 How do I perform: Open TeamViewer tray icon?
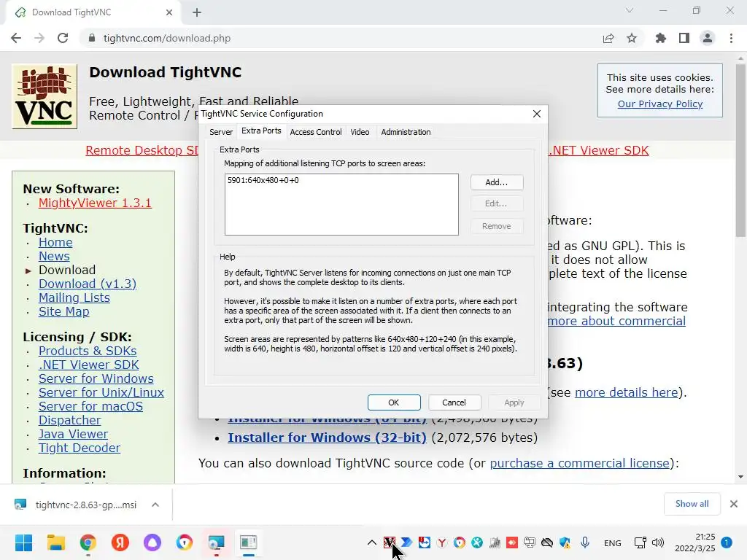424,542
